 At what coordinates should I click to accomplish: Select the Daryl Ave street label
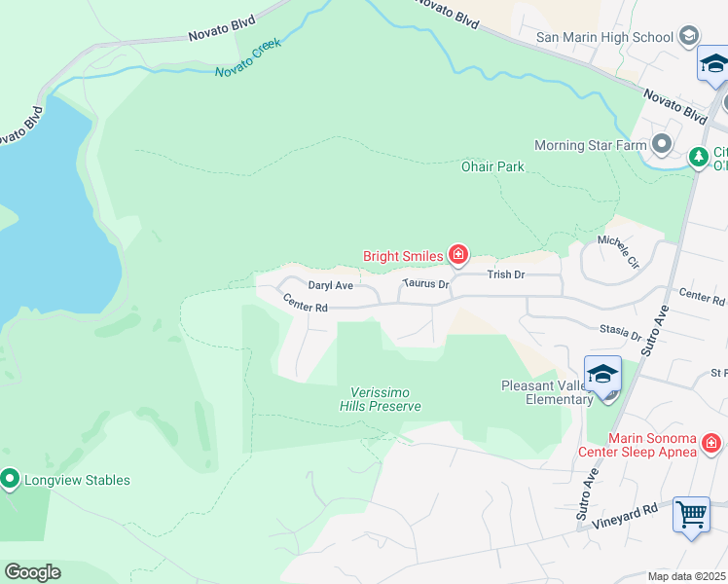pos(331,285)
